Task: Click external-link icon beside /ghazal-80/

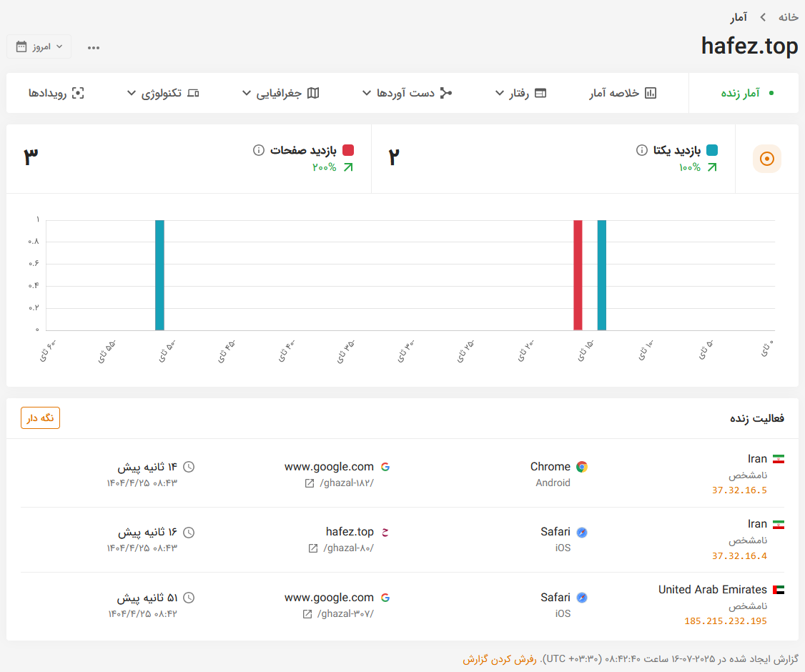Action: pyautogui.click(x=313, y=548)
